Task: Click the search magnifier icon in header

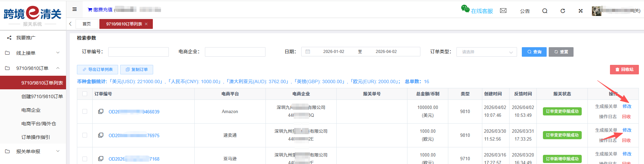Action: point(545,11)
